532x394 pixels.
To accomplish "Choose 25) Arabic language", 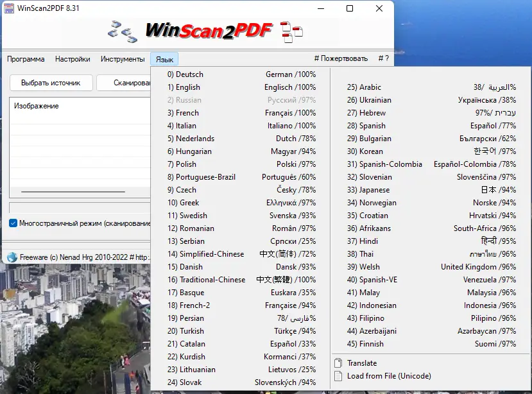I will (x=431, y=87).
